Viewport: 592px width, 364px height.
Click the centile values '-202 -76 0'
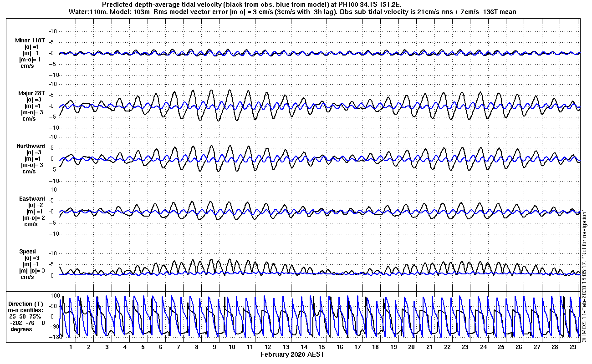27,323
